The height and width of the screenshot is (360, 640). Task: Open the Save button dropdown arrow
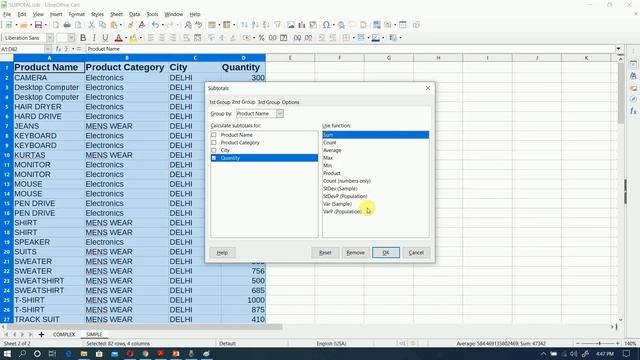[45, 25]
